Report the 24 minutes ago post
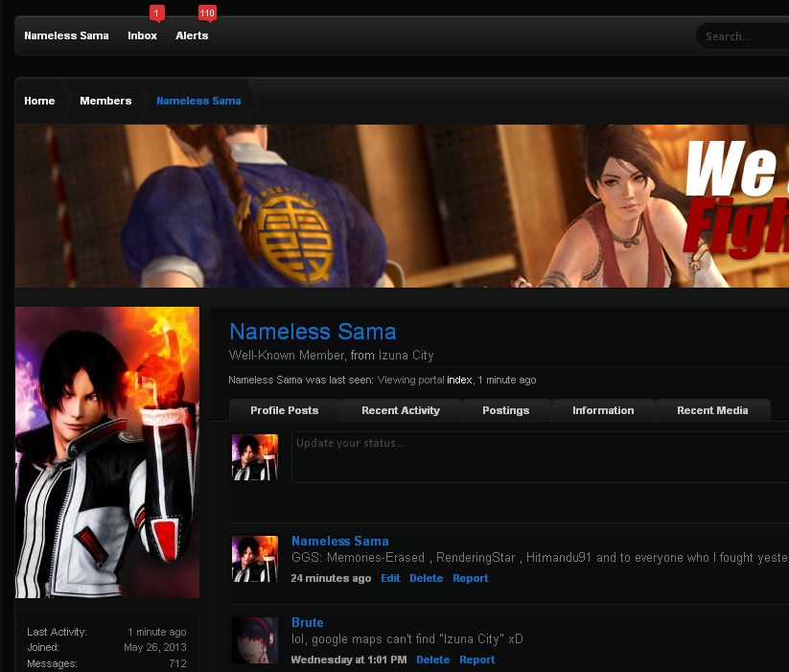789x672 pixels. [471, 578]
